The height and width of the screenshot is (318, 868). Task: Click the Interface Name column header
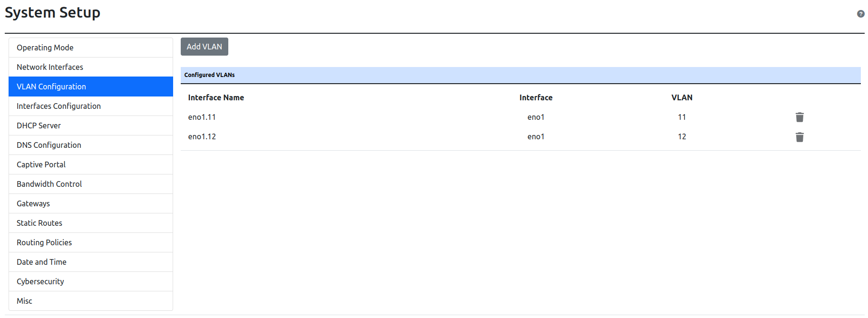[216, 97]
